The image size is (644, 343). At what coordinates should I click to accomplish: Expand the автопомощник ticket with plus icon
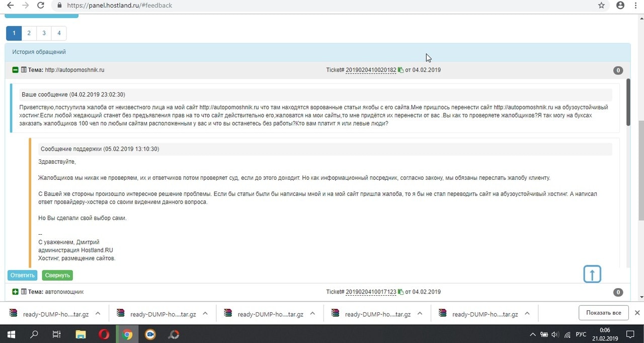(x=15, y=292)
